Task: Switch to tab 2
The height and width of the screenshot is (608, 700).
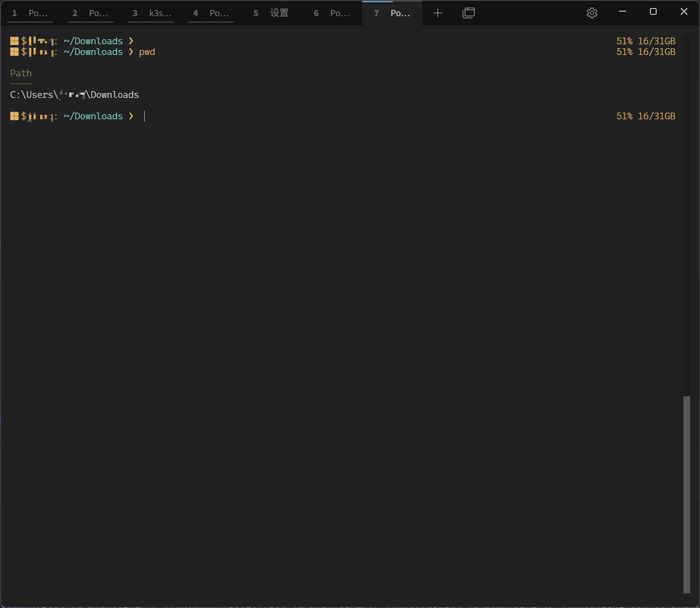Action: (91, 13)
